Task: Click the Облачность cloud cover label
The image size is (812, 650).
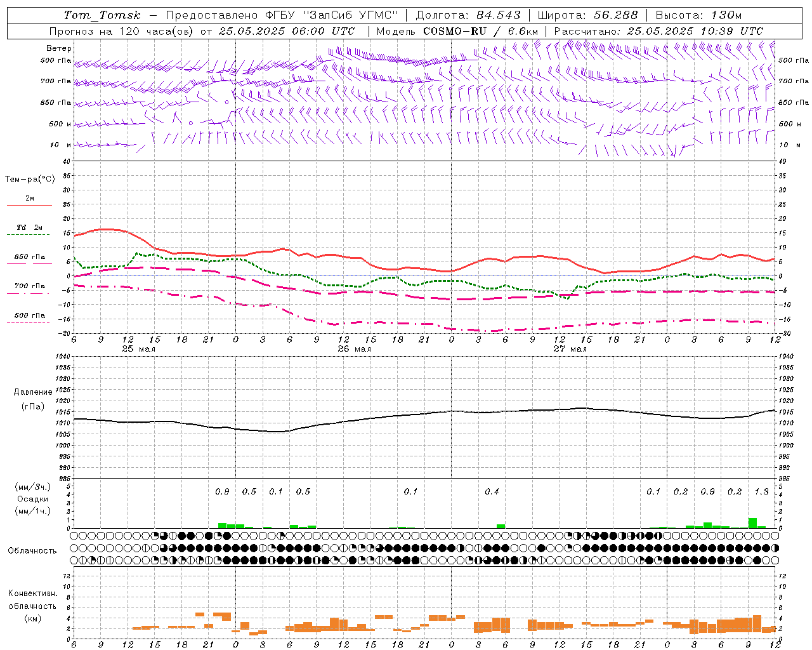Action: (32, 551)
